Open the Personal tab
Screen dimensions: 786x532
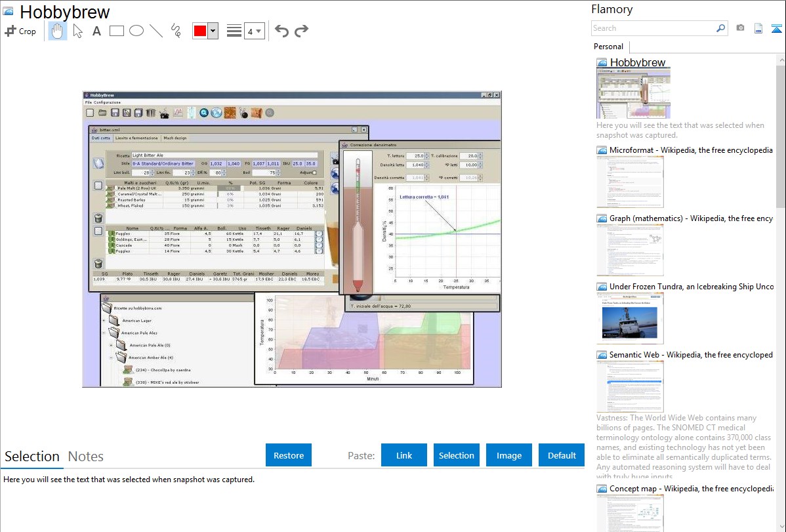pos(608,47)
